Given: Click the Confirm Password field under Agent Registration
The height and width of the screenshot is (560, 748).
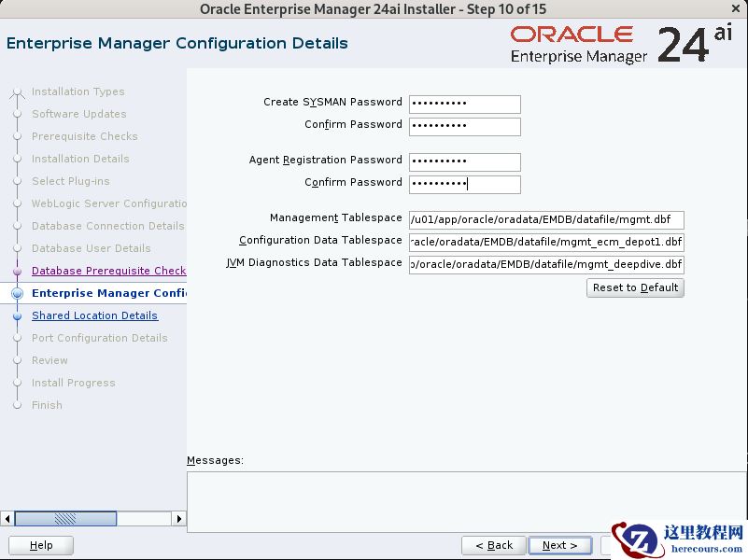Looking at the screenshot, I should (x=465, y=184).
